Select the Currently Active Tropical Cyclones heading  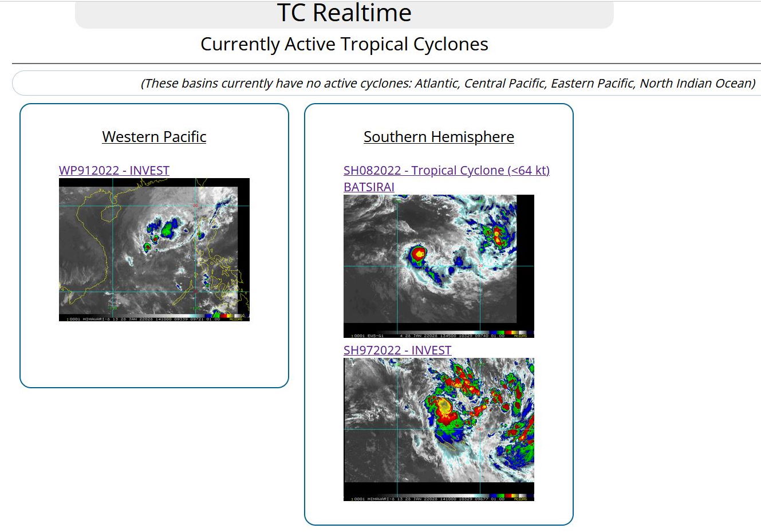coord(344,44)
